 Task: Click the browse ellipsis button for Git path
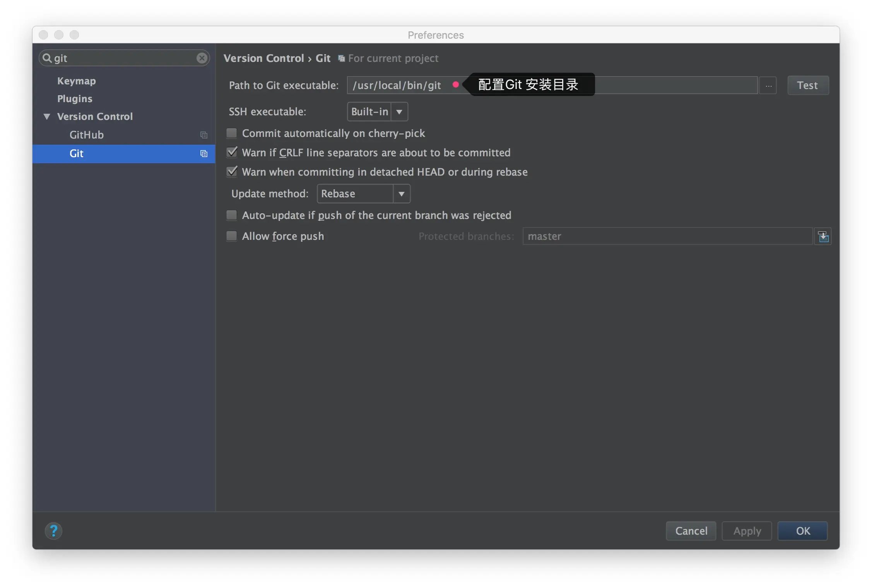coord(768,85)
